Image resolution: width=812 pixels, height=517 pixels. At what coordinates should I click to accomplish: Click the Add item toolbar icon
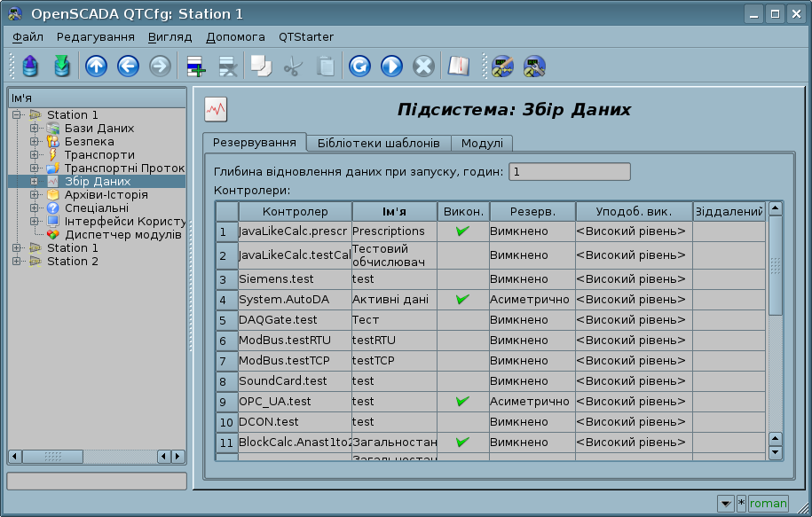(x=194, y=66)
